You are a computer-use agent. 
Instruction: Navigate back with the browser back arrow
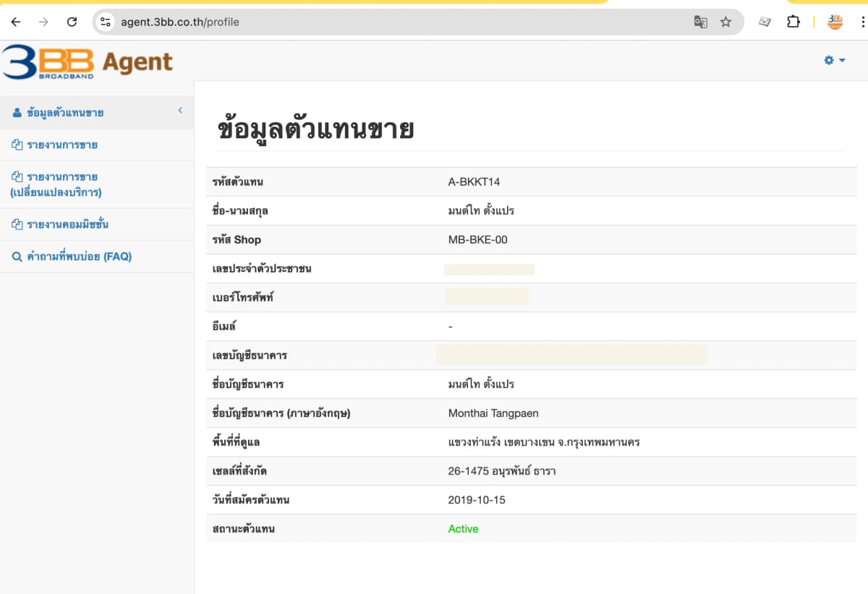point(15,22)
